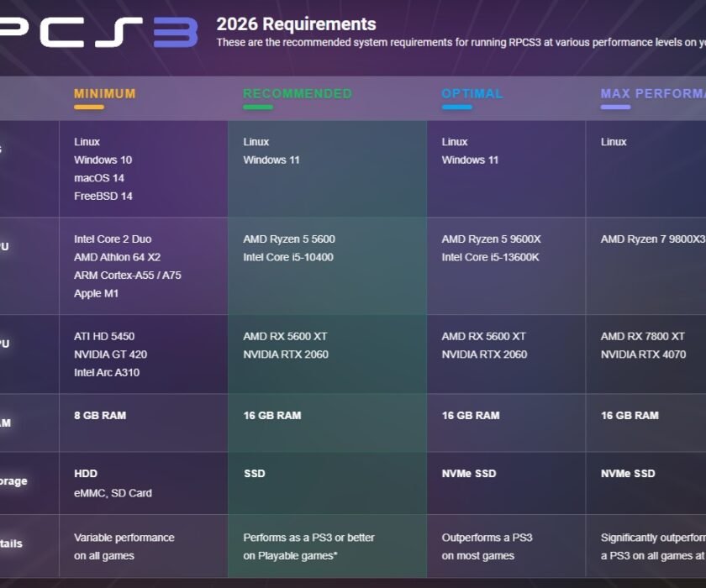The height and width of the screenshot is (588, 706).
Task: Click the Windows 10 entry under MINIMUM
Action: tap(103, 160)
